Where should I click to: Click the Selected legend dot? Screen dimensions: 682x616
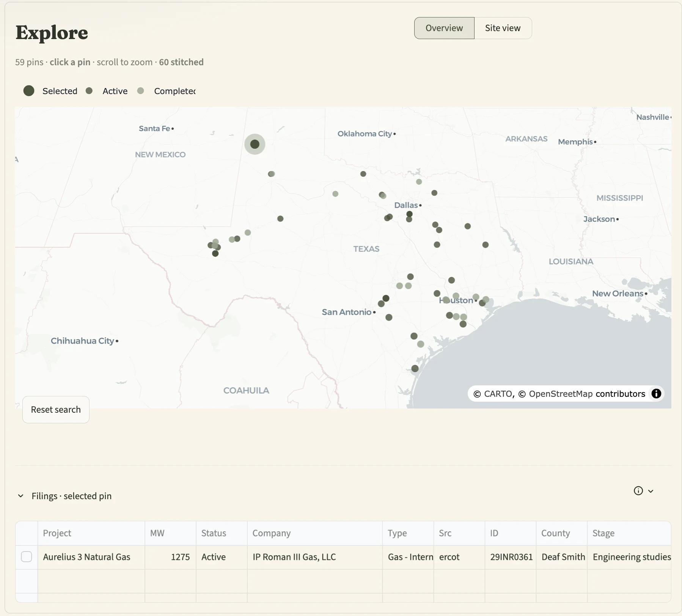pyautogui.click(x=29, y=91)
